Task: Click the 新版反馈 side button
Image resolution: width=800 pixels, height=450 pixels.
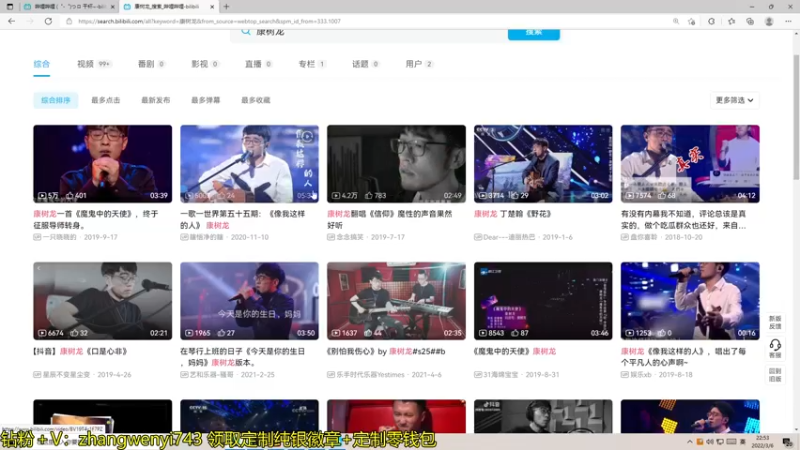Action: (775, 322)
